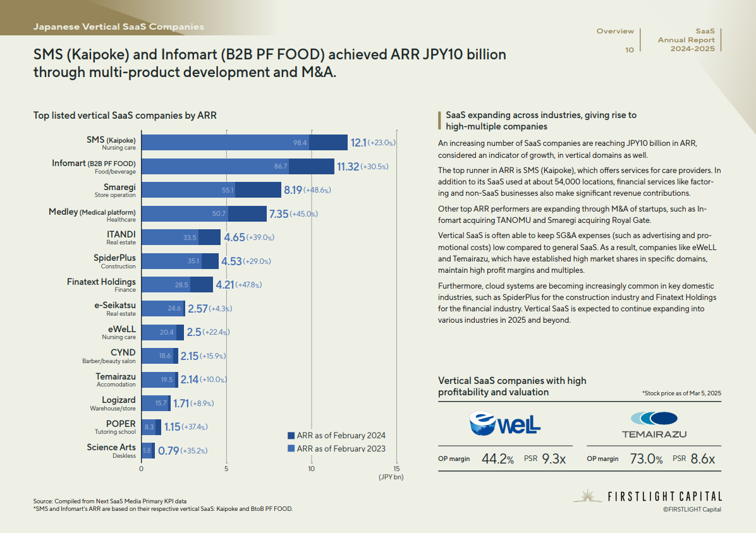Click the FIRSTLIGHT CAPITAL logo
Image resolution: width=756 pixels, height=533 pixels.
click(x=647, y=496)
